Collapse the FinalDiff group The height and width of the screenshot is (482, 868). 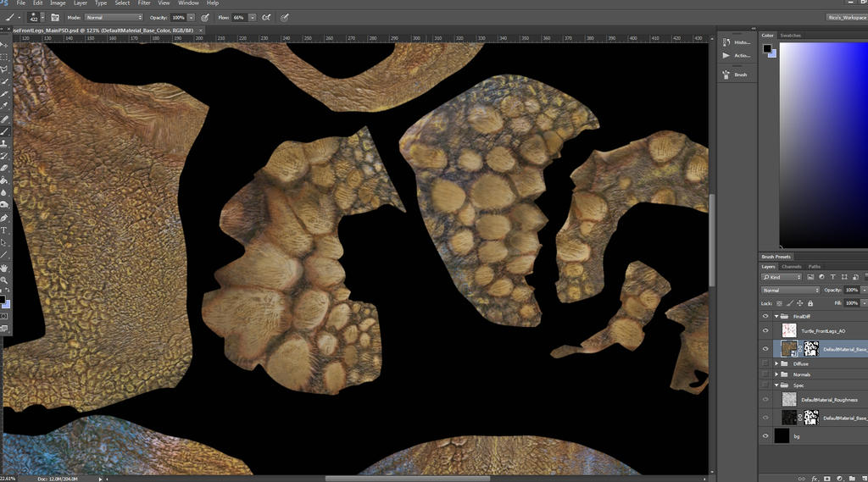pyautogui.click(x=776, y=317)
